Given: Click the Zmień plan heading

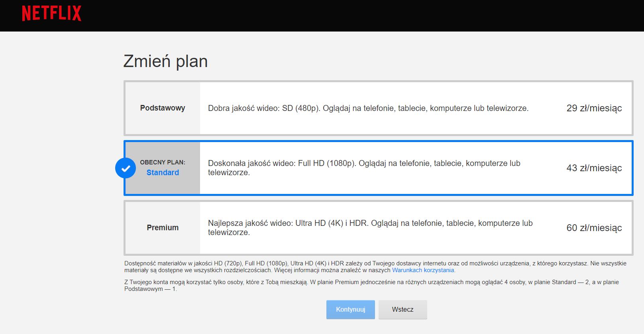Looking at the screenshot, I should [x=165, y=61].
